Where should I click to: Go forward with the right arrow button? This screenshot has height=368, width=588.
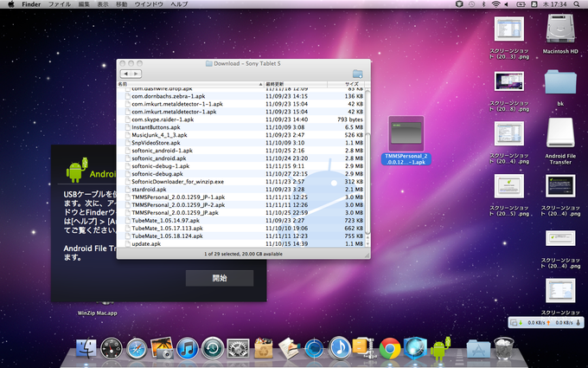tap(136, 74)
